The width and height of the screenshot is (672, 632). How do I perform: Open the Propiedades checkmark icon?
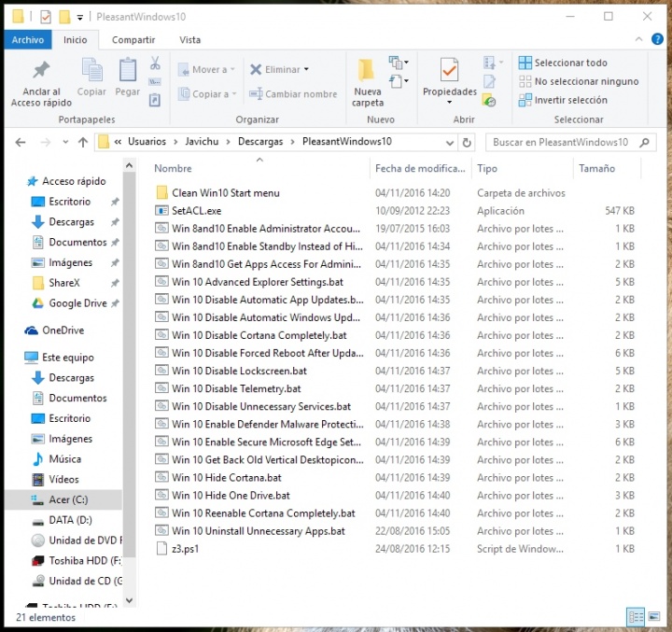click(x=449, y=69)
